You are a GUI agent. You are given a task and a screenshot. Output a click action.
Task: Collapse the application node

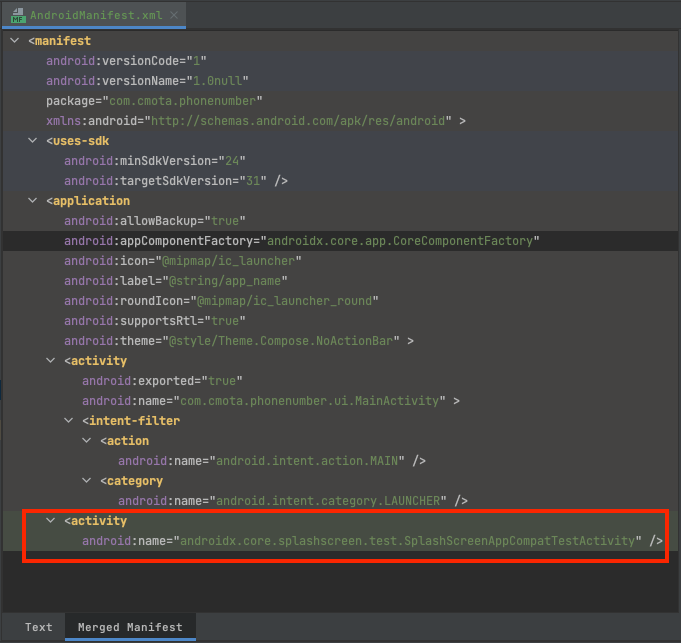tap(33, 200)
